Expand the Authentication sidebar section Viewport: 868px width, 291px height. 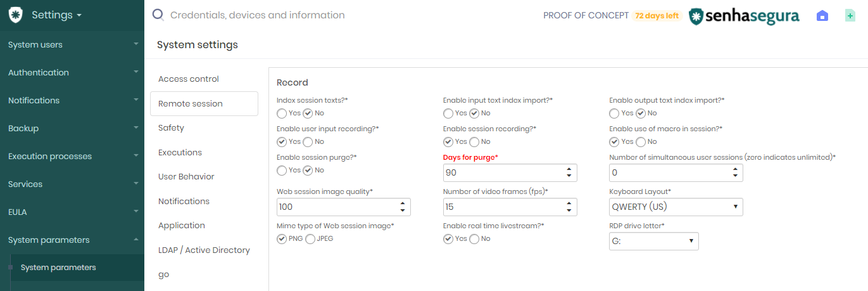click(72, 72)
